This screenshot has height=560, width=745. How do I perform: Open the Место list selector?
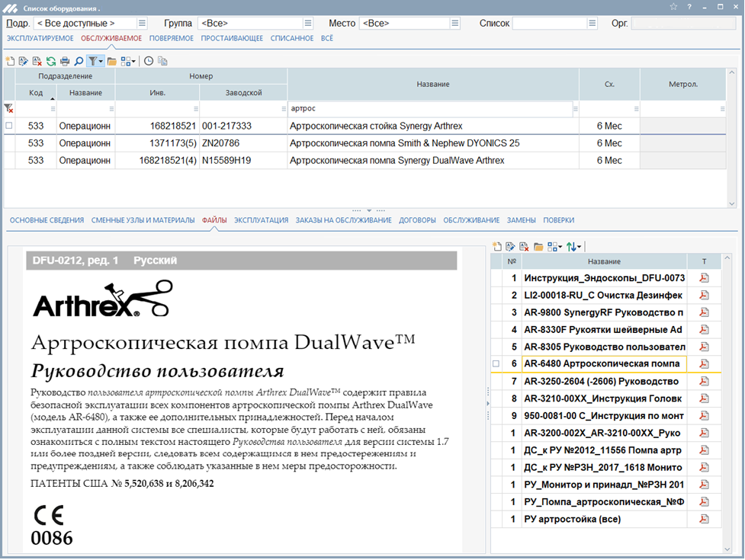[455, 24]
